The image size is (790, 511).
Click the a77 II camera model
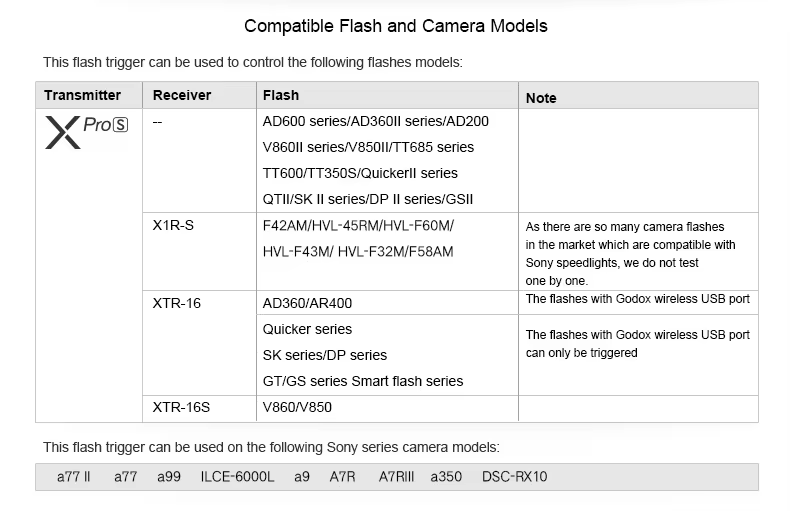point(74,477)
